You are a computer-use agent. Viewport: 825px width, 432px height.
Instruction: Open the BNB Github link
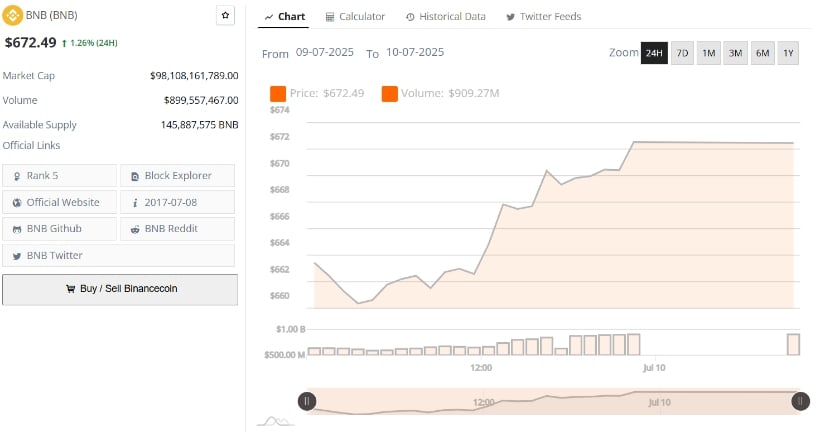[x=59, y=229]
